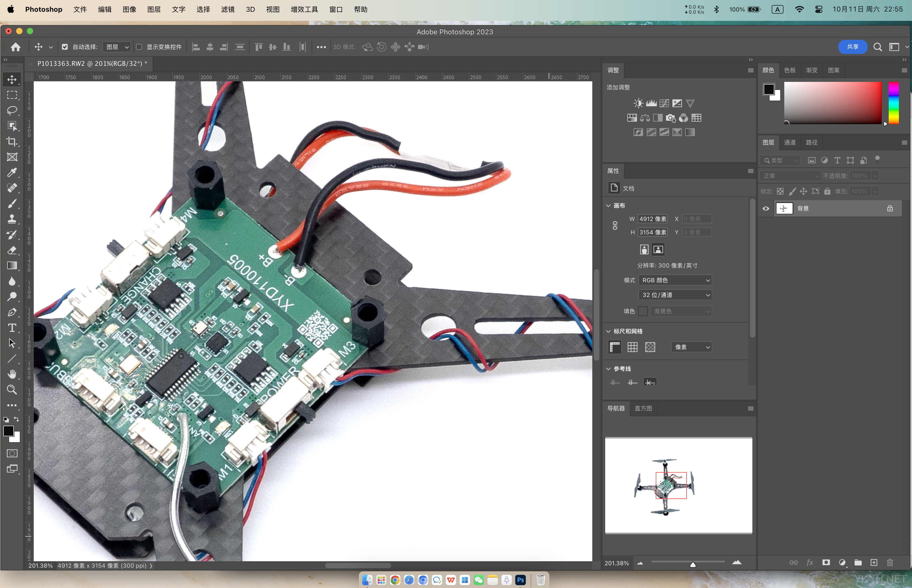Uncheck the 自动选择 checkbox
The height and width of the screenshot is (588, 912).
pyautogui.click(x=65, y=47)
